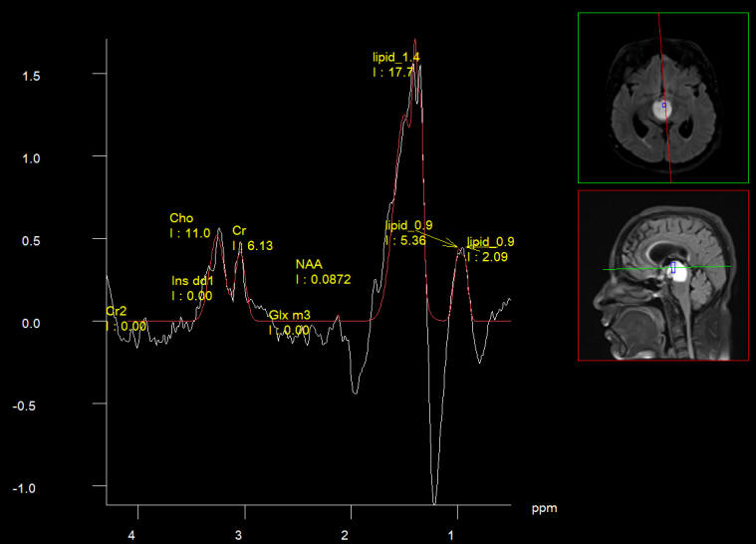Screen dimensions: 756x544
Task: Select the Cr2 label at left edge
Action: (x=118, y=312)
